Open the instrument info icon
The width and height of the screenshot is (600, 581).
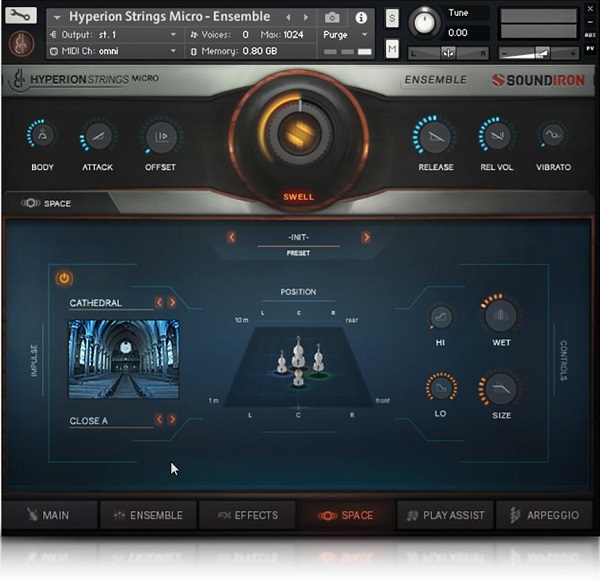click(361, 18)
